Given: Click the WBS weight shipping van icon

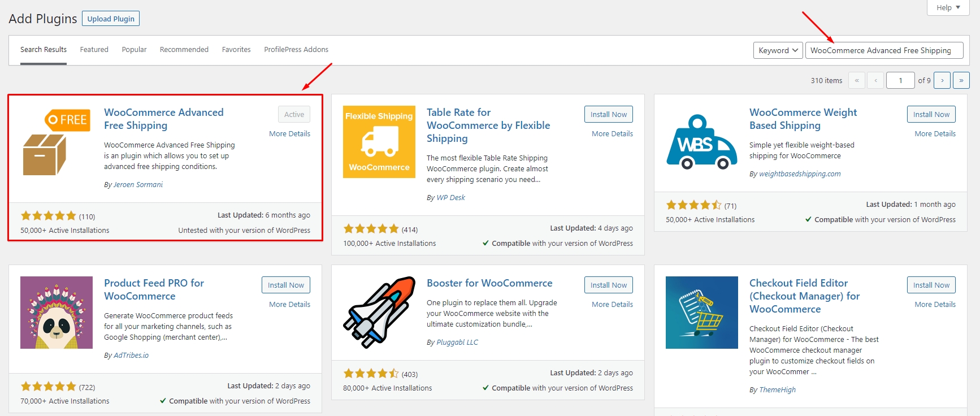Looking at the screenshot, I should click(x=701, y=142).
